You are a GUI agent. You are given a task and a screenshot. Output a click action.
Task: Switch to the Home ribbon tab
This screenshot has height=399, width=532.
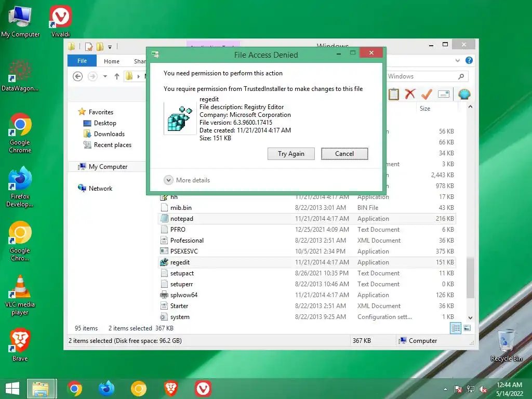[112, 61]
